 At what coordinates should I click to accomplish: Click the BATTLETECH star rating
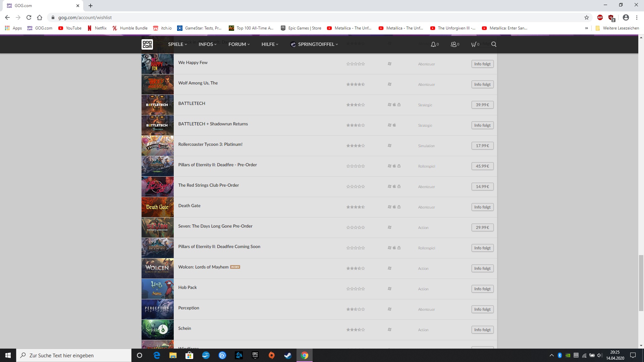(x=356, y=105)
